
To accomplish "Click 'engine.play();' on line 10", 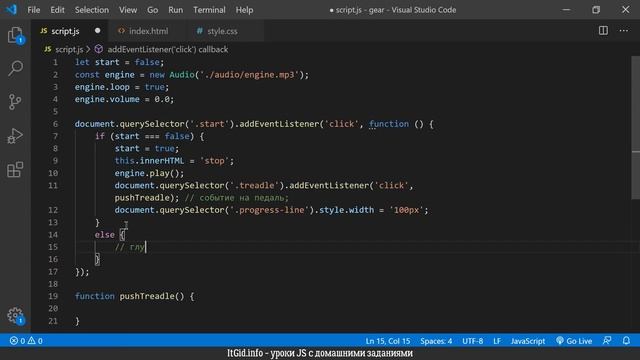I will click(149, 173).
